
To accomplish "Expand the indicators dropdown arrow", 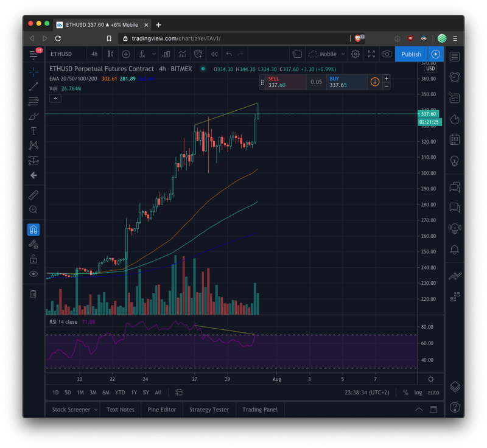I will [x=154, y=54].
